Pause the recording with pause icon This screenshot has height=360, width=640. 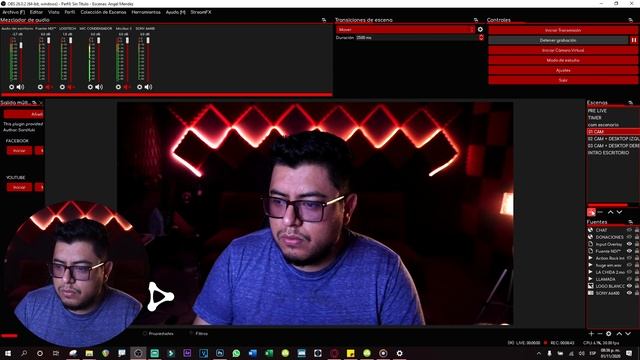click(634, 40)
